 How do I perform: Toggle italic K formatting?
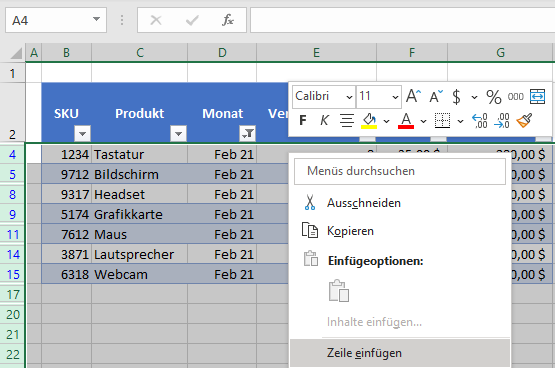point(324,120)
